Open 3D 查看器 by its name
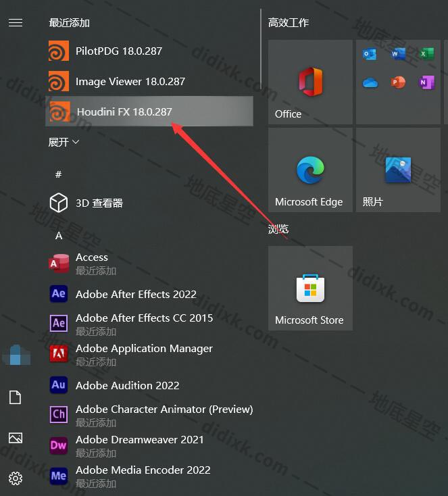448x496 pixels. (x=99, y=203)
